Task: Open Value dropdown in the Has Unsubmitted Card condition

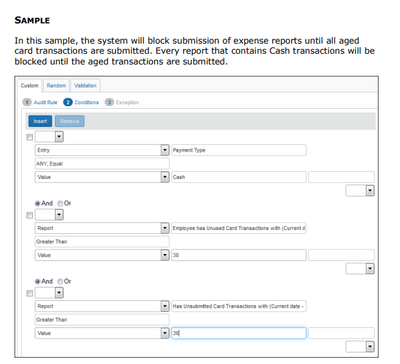Action: point(102,333)
